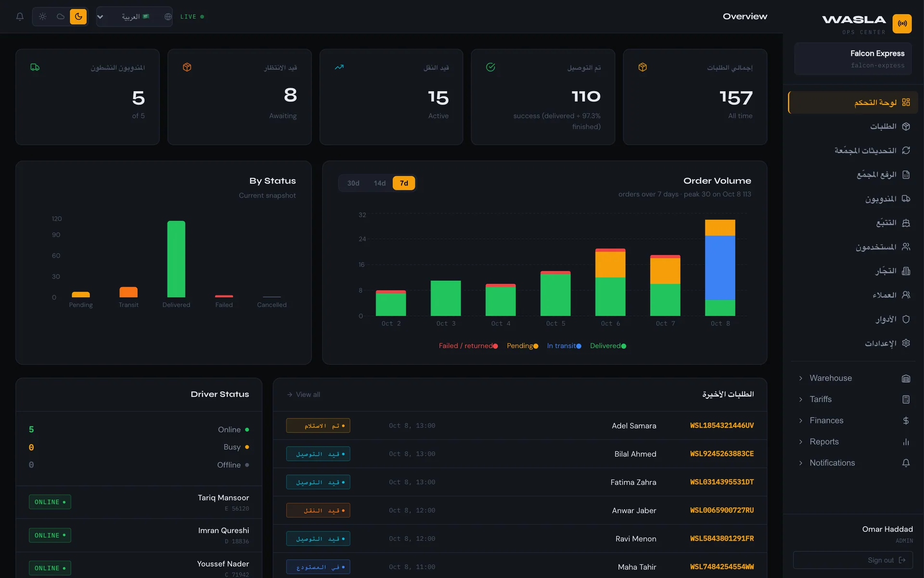Open View all recent orders
Screen dimensions: 924x578
[x=303, y=394]
